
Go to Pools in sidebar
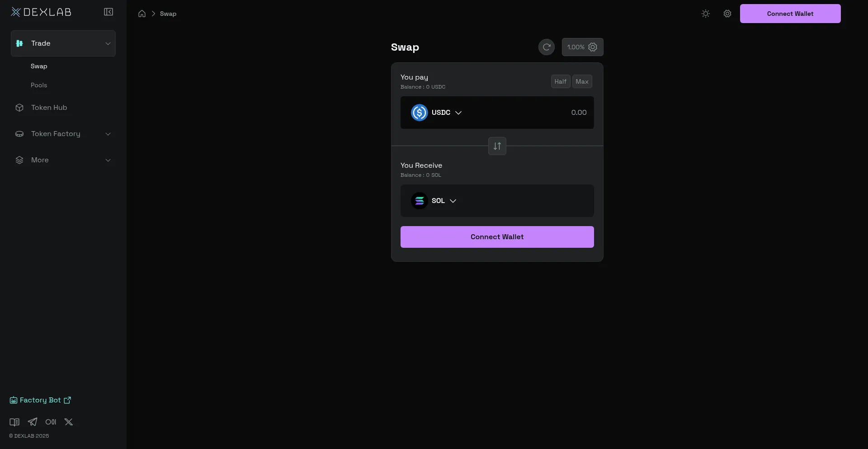(39, 85)
